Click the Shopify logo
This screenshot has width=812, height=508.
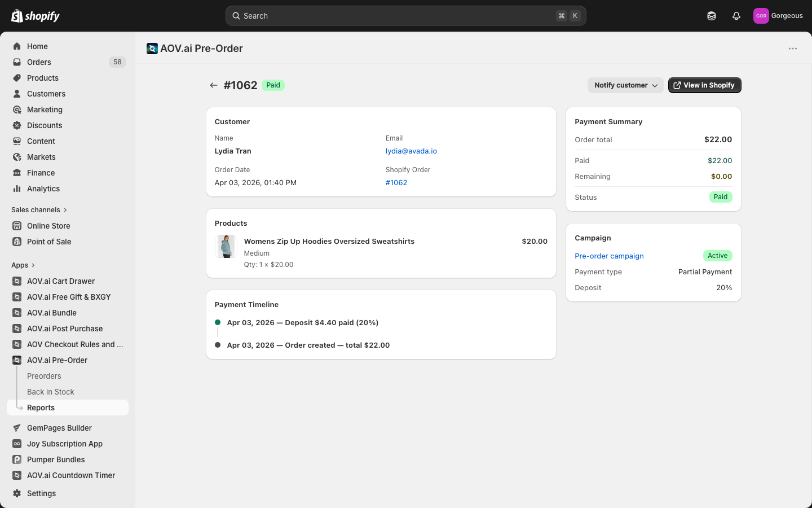[36, 16]
